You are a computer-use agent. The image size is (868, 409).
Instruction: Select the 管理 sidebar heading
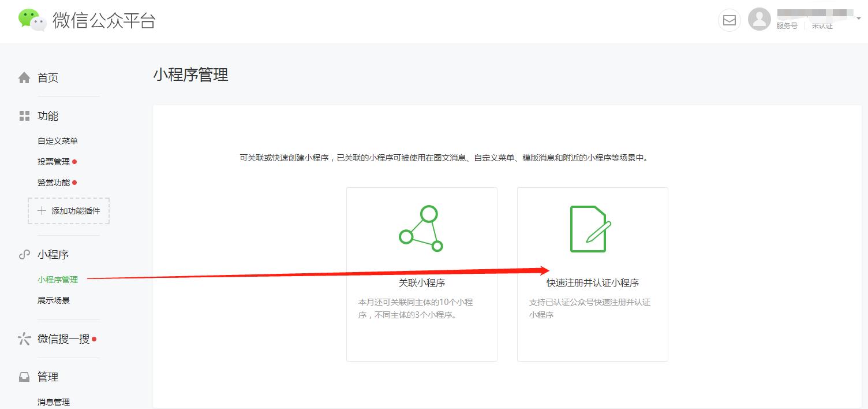tap(48, 377)
